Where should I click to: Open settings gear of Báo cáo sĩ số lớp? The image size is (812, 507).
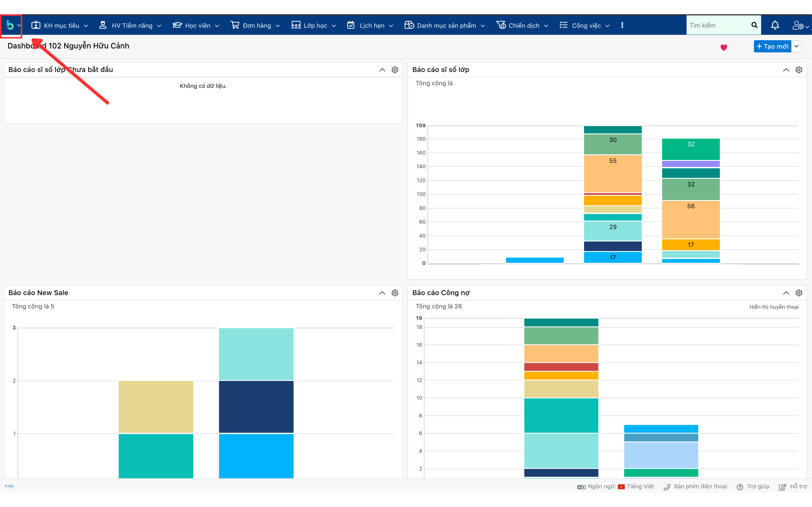[799, 70]
